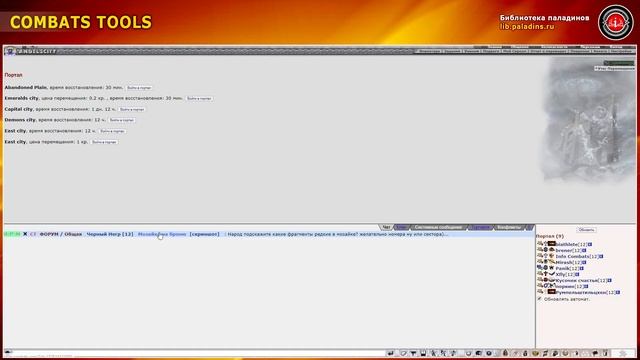Select player Румпельштильцхен in the list
This screenshot has width=640, height=360.
coord(581,292)
